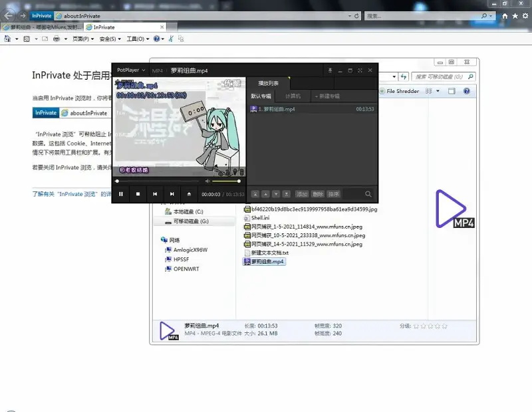Open the IE address bar history dropdown
Viewport: 532px width, 412px height.
350,16
